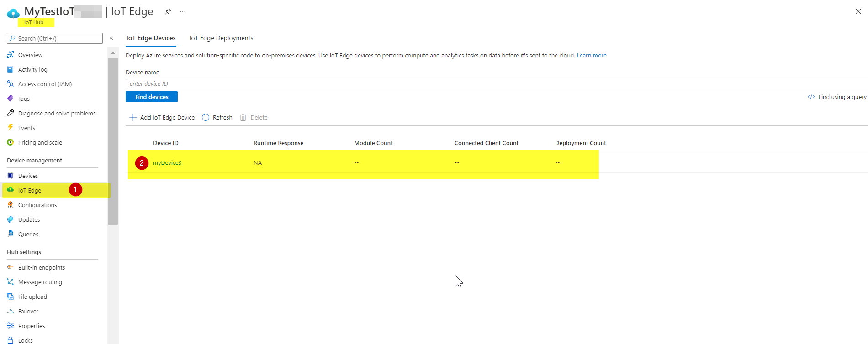Click the Properties sliders icon
868x344 pixels.
pos(11,326)
